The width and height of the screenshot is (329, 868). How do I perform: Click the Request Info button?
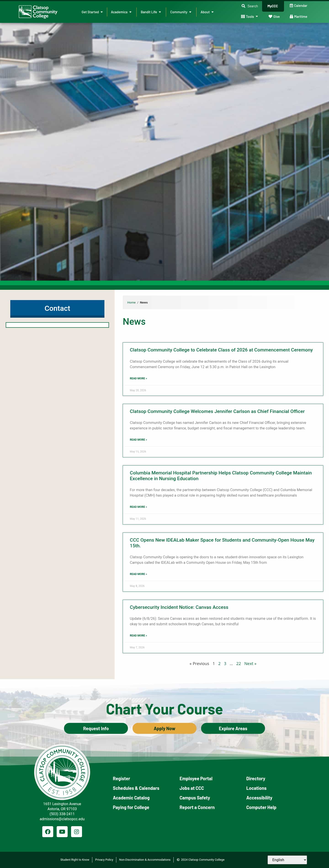[x=96, y=729]
